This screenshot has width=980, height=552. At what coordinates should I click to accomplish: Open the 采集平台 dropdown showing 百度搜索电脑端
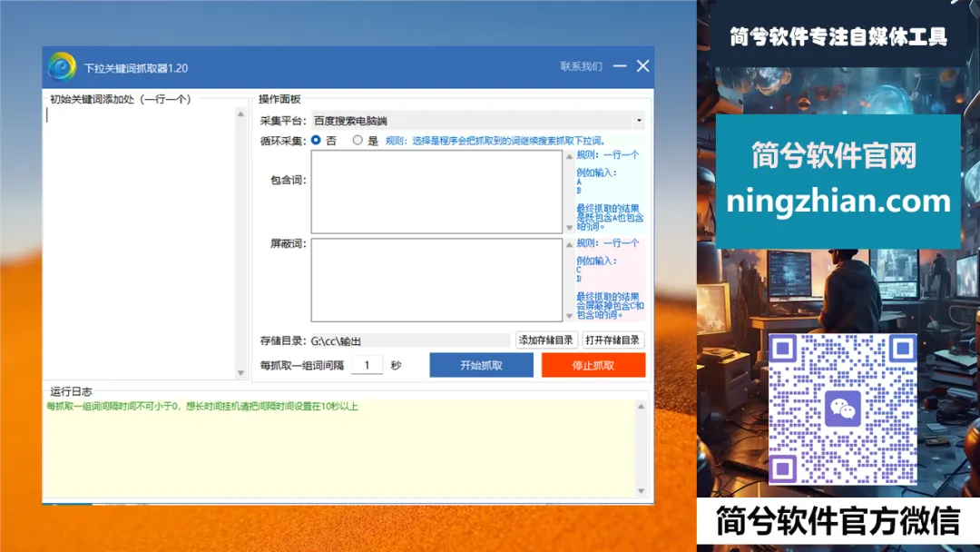[x=478, y=120]
